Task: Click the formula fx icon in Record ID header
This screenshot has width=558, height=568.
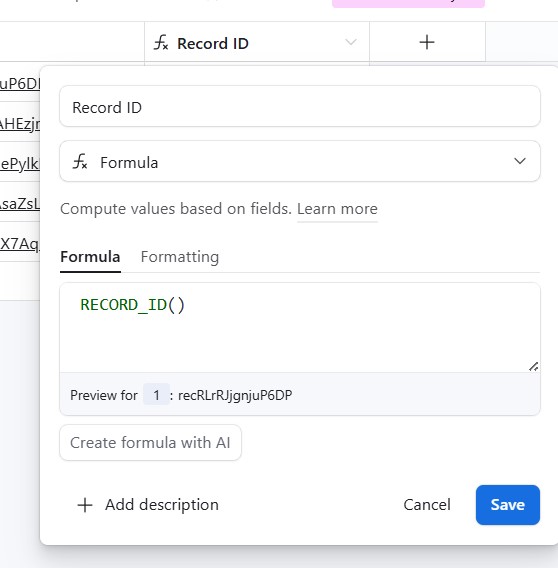Action: tap(161, 42)
